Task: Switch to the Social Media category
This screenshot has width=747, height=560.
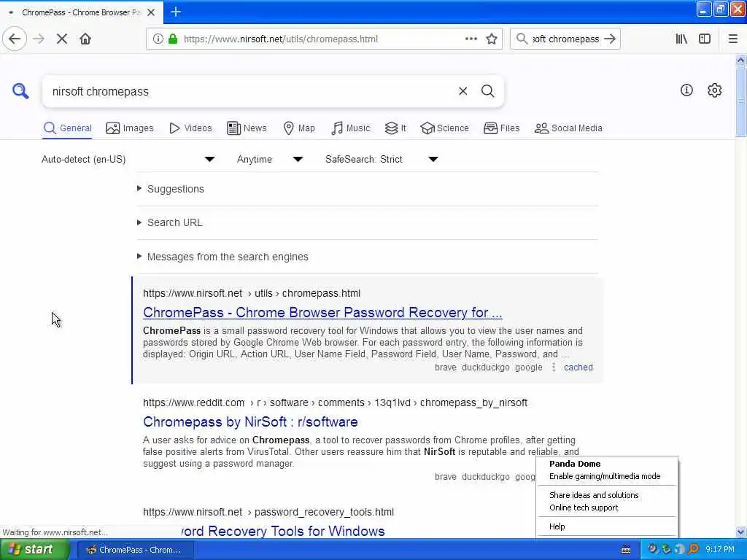Action: click(568, 128)
